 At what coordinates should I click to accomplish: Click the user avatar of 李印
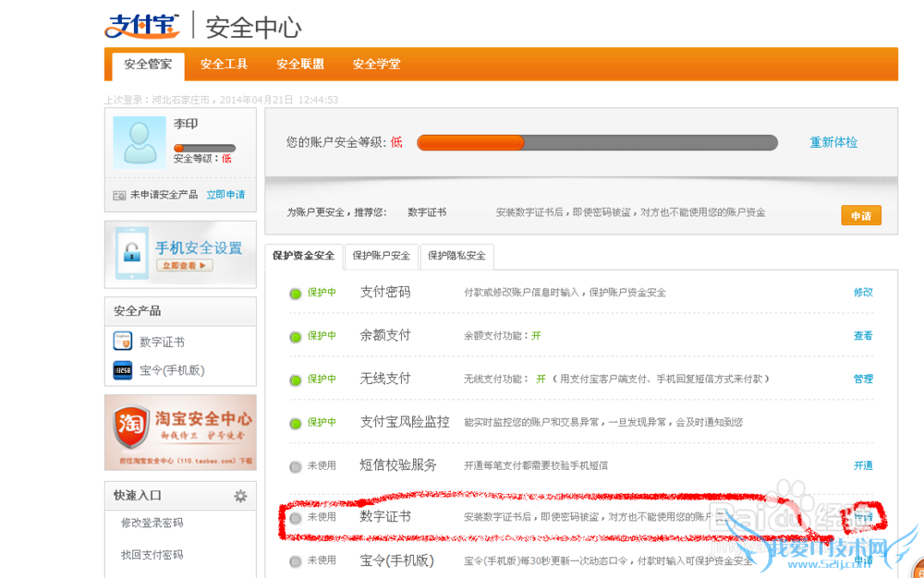(140, 142)
